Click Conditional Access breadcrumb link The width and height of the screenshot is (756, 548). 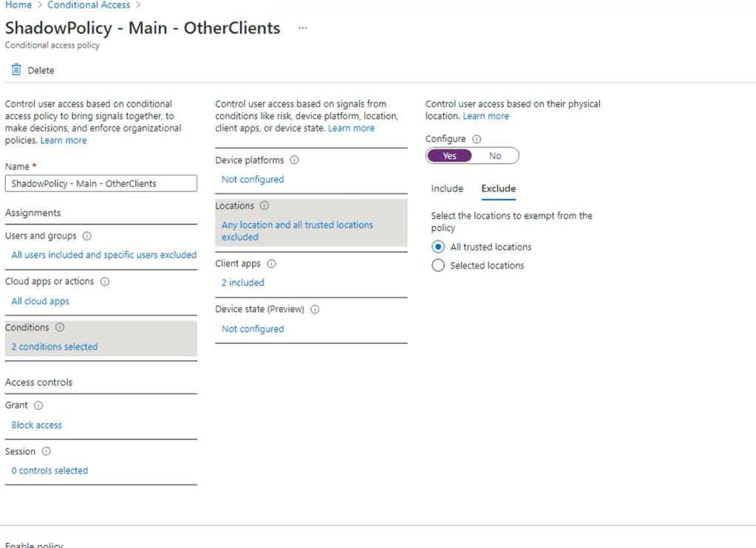point(89,5)
